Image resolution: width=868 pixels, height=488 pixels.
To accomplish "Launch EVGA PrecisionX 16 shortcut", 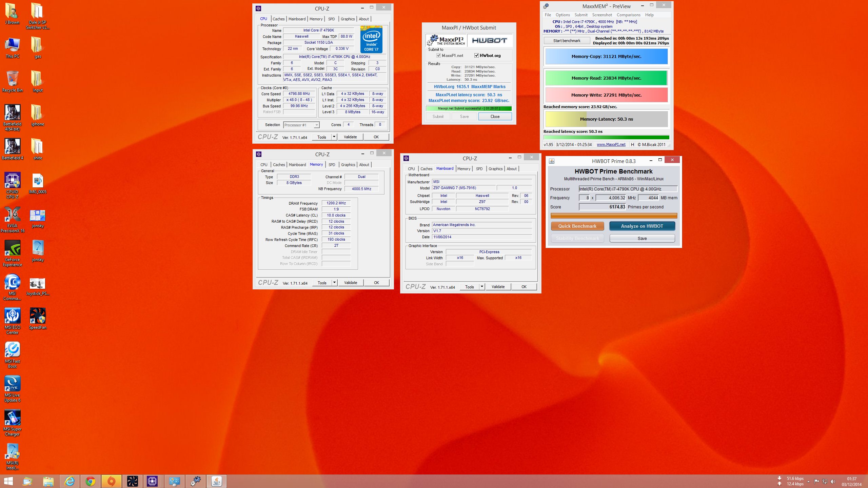I will pos(12,219).
